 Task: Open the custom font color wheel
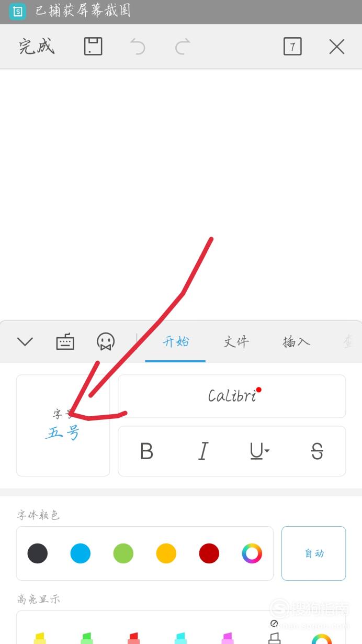pos(252,553)
